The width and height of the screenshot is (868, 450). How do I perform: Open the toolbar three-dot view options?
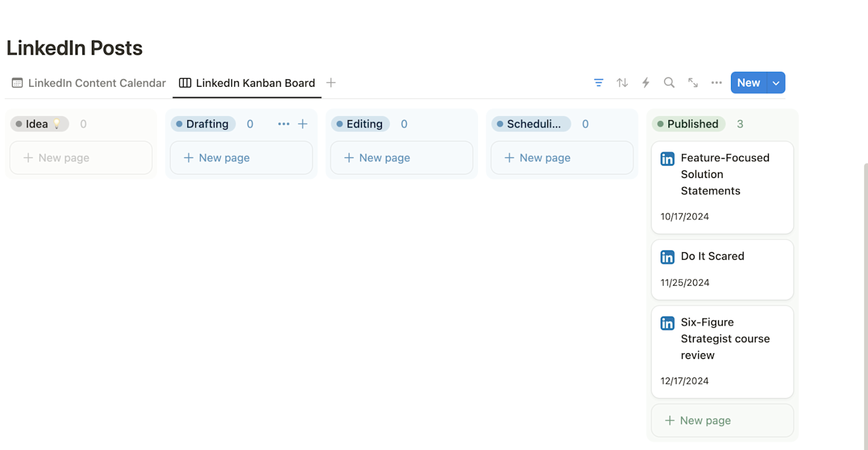point(716,82)
